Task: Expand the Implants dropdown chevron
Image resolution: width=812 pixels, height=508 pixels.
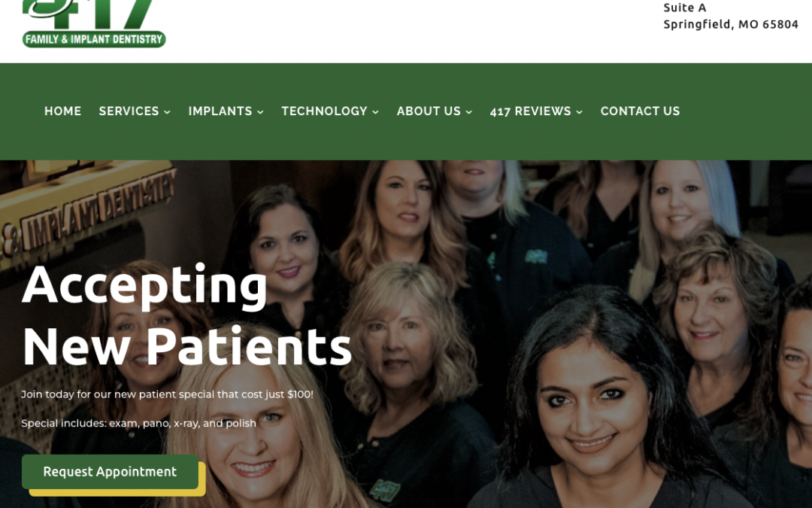Action: click(x=260, y=112)
